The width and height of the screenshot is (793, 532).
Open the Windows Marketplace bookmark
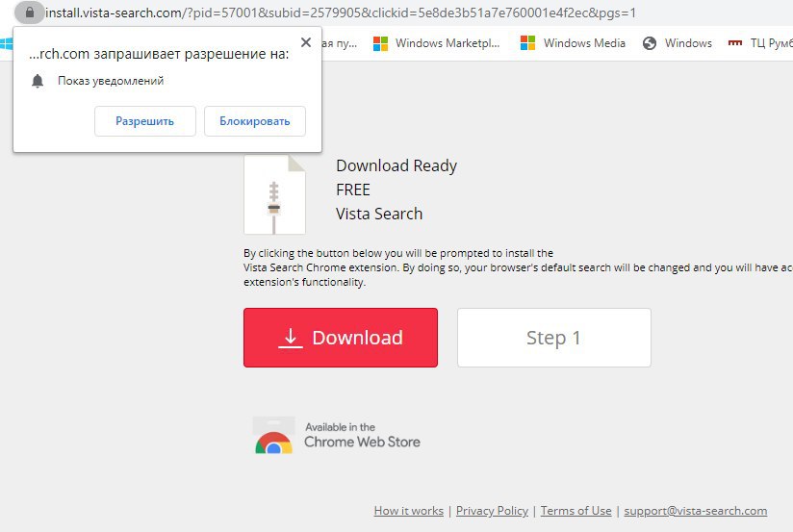pos(437,43)
